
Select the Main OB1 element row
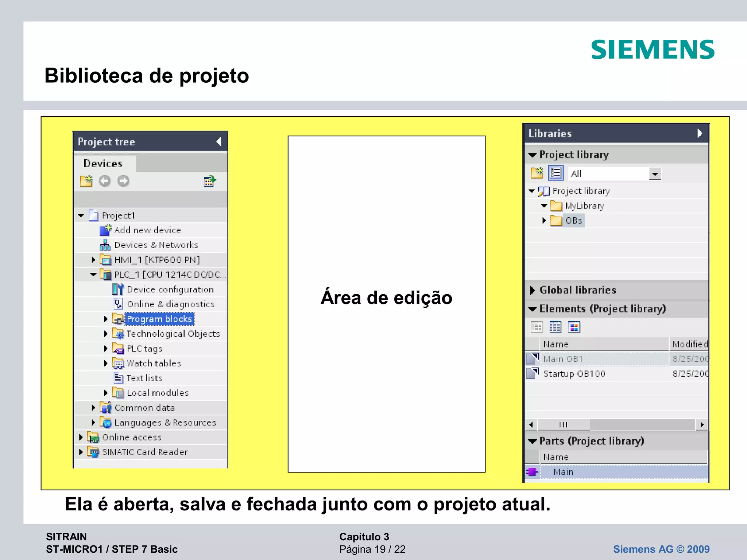pos(617,359)
